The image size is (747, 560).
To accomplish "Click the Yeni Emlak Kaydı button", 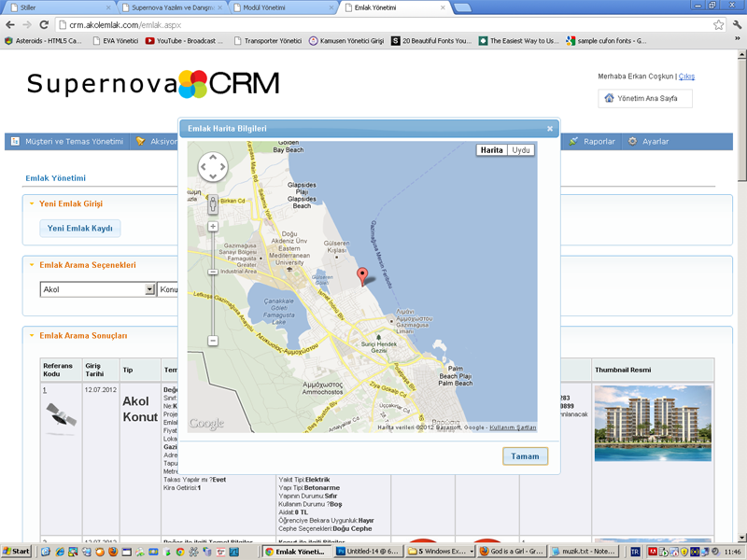I will (80, 228).
